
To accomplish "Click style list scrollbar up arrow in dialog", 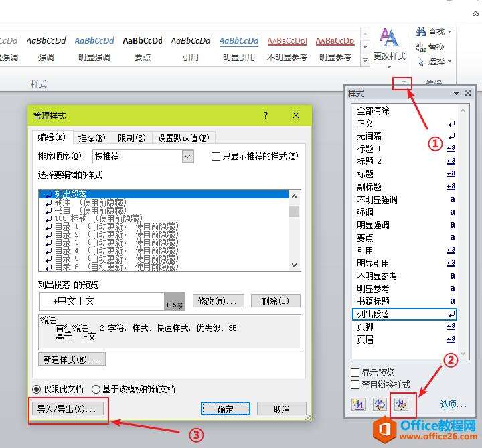I will pos(294,196).
